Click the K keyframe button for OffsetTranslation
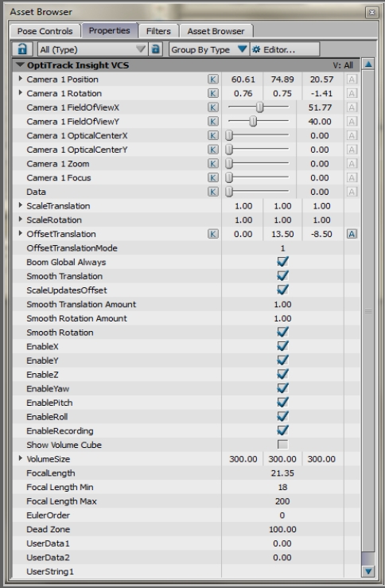Viewport: 385px width, 588px height. (212, 234)
